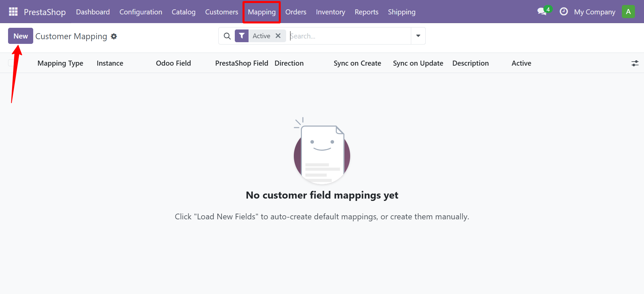Click the New button
The width and height of the screenshot is (644, 294).
(x=20, y=36)
